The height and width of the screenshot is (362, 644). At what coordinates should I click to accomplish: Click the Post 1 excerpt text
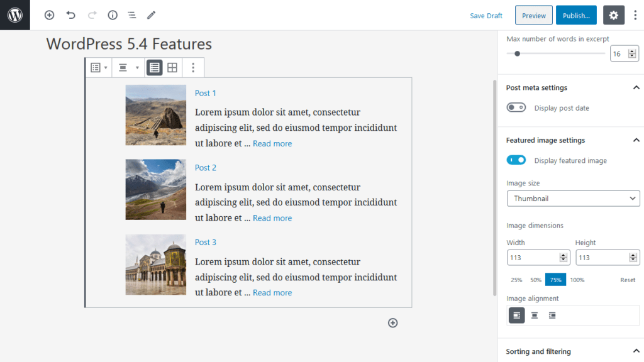coord(296,128)
